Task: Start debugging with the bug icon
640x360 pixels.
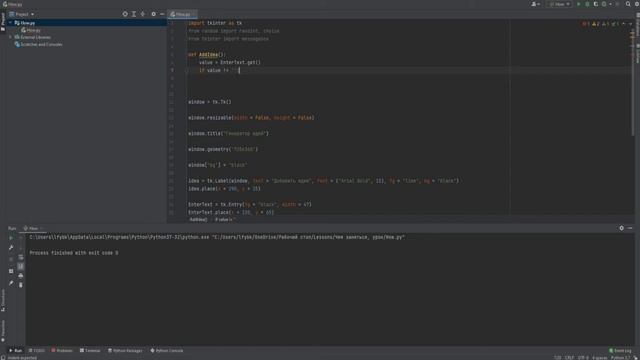Action: click(587, 4)
